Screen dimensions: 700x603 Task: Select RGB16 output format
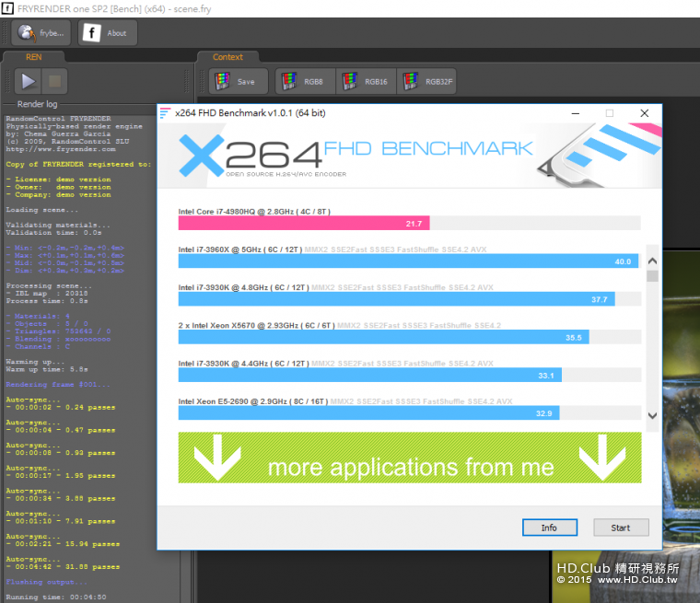[x=366, y=81]
